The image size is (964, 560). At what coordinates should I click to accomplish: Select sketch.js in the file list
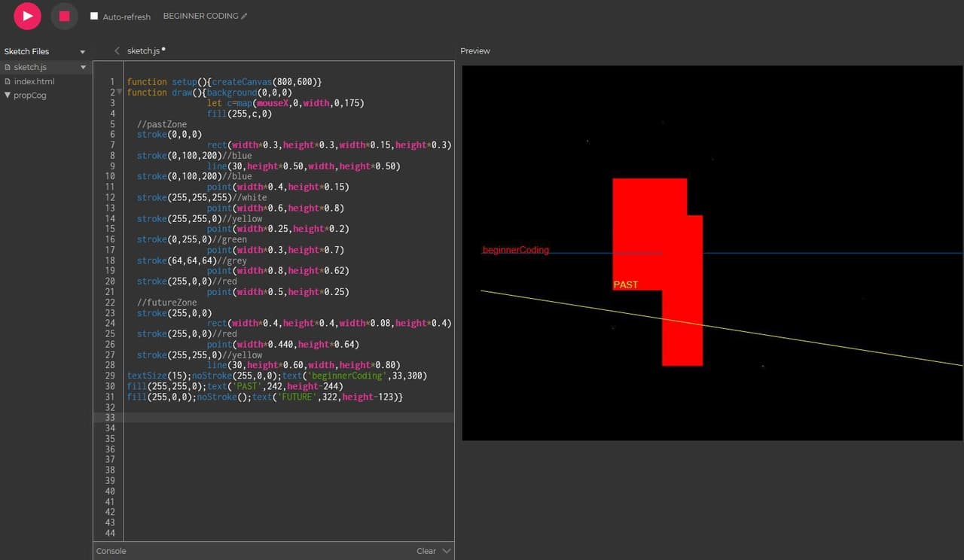pos(30,68)
